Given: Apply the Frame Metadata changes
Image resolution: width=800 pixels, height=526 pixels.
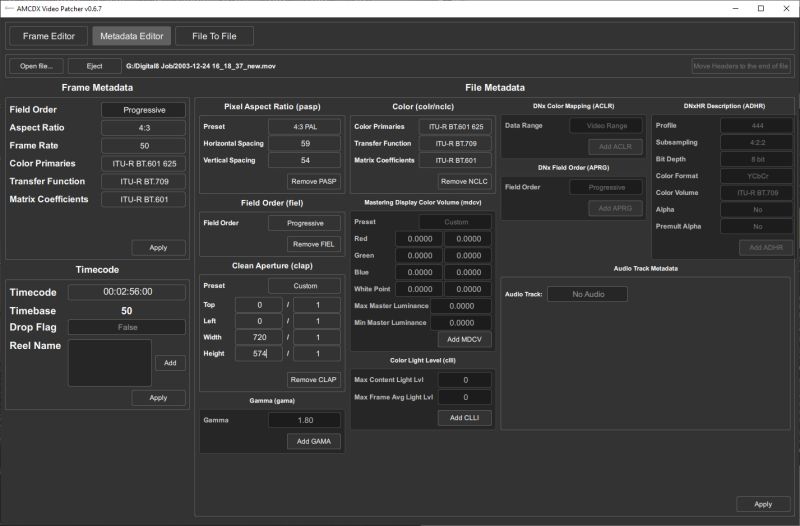Looking at the screenshot, I should point(158,247).
